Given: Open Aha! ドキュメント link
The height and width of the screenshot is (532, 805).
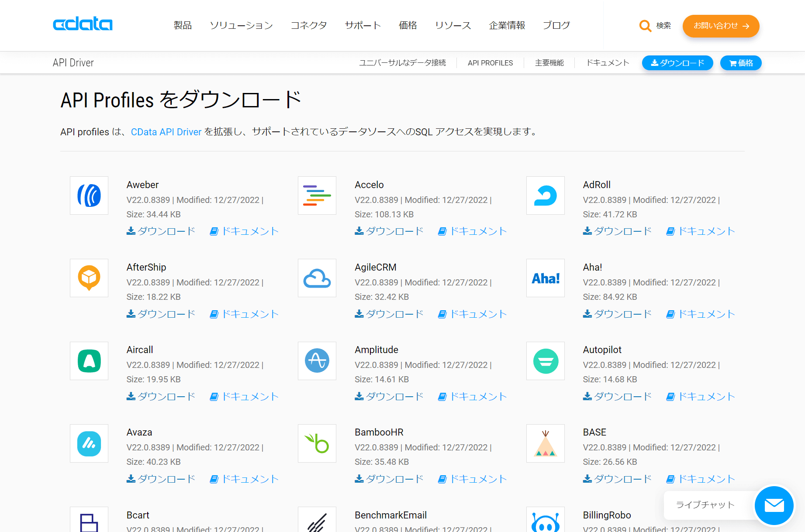Looking at the screenshot, I should pyautogui.click(x=701, y=314).
